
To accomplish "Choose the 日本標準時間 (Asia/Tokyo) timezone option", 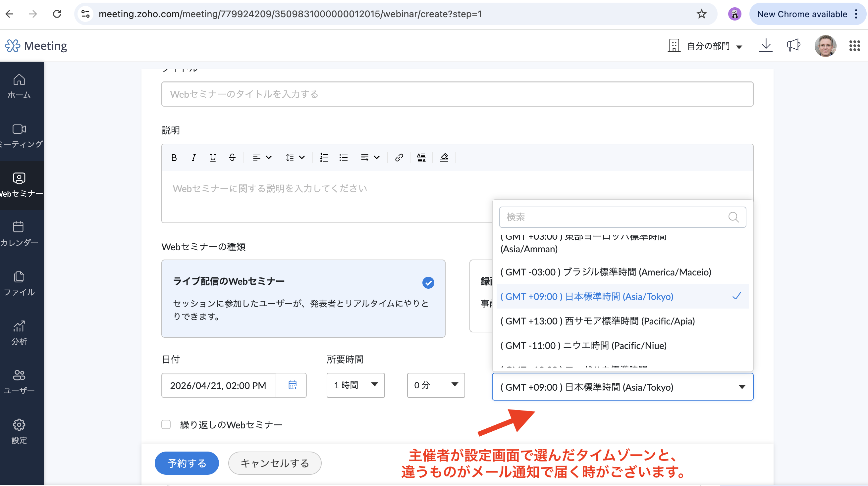I will pyautogui.click(x=586, y=297).
